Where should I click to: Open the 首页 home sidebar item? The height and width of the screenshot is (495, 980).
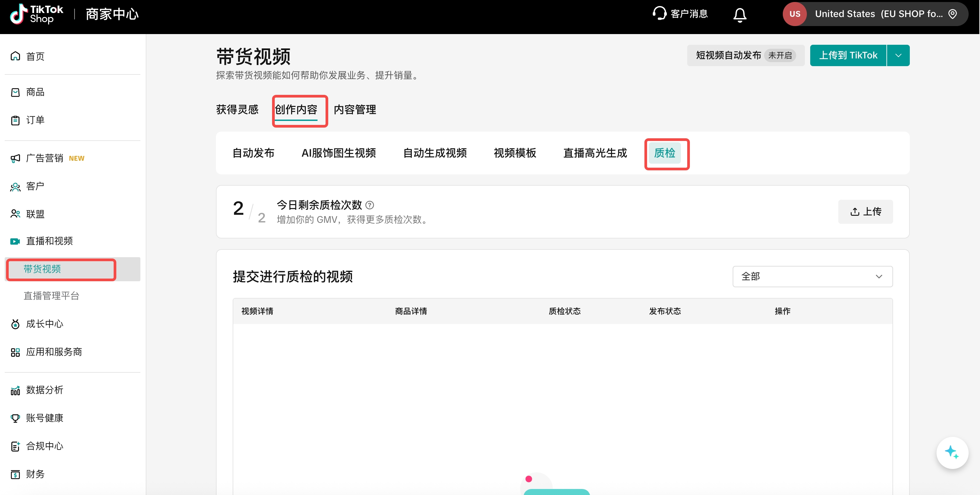[35, 56]
